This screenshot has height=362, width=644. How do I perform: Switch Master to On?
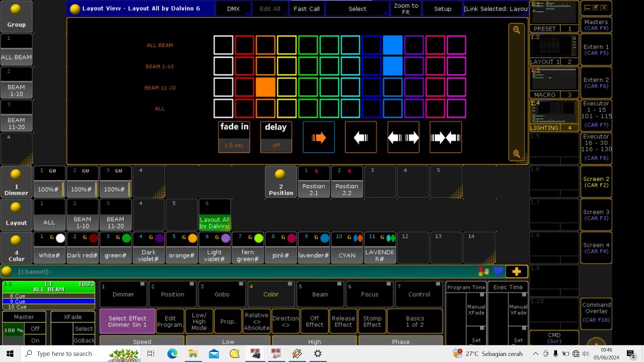coord(35,340)
